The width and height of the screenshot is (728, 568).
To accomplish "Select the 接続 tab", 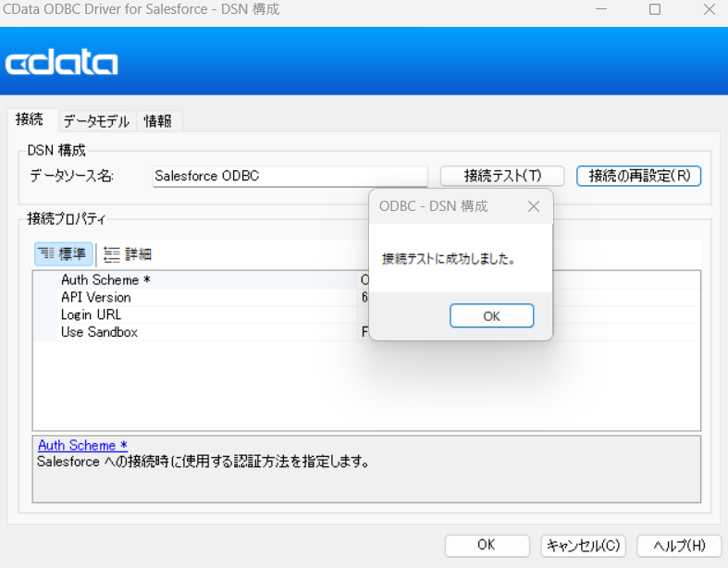I will point(30,119).
